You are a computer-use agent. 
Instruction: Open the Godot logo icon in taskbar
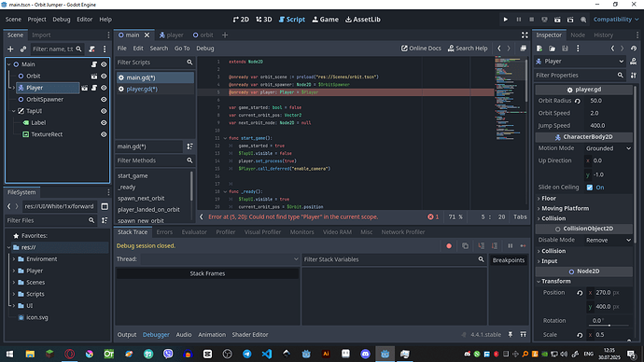(385, 354)
